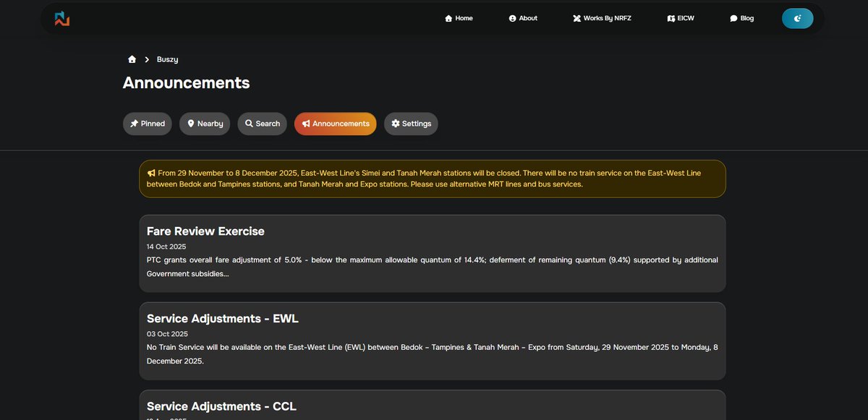Click the icon beside Works By NRFZ

577,18
